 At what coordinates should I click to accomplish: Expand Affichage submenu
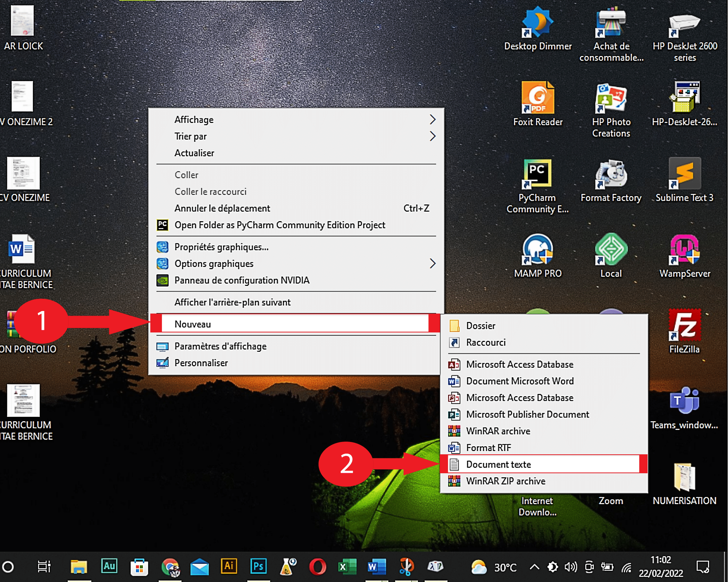(x=296, y=120)
